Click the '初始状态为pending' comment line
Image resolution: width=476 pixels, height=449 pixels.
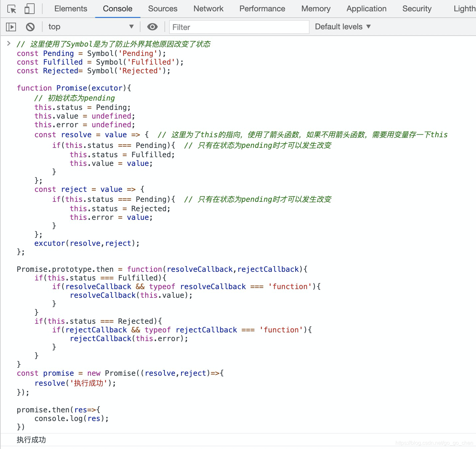click(75, 98)
